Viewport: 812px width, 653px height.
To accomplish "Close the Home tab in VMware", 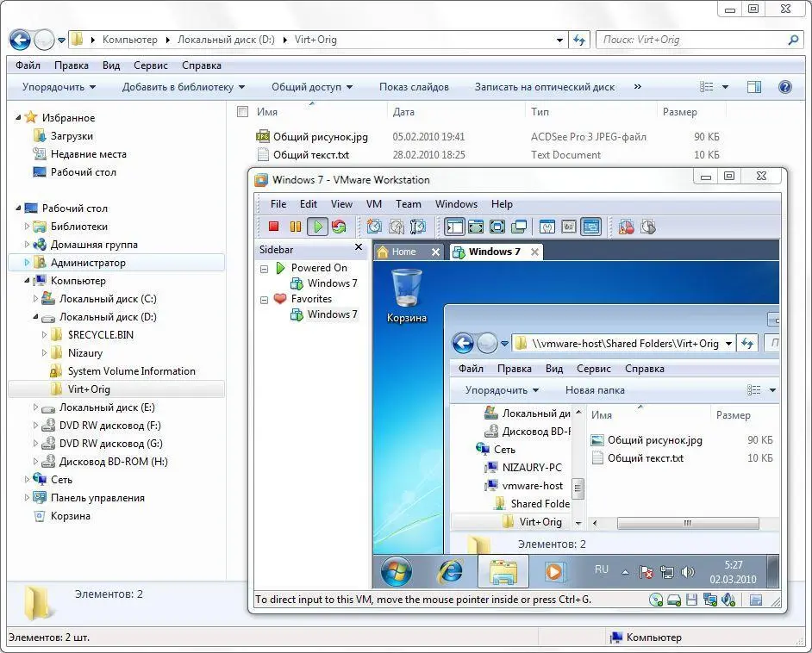I will [x=435, y=252].
